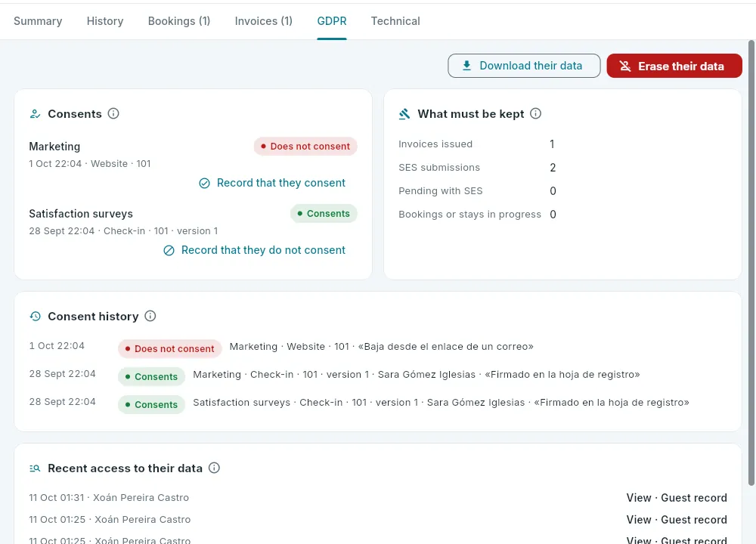756x544 pixels.
Task: Click Erase their data button
Action: click(x=674, y=66)
